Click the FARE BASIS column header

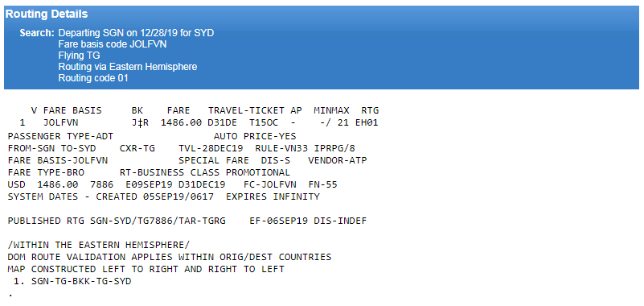(72, 110)
